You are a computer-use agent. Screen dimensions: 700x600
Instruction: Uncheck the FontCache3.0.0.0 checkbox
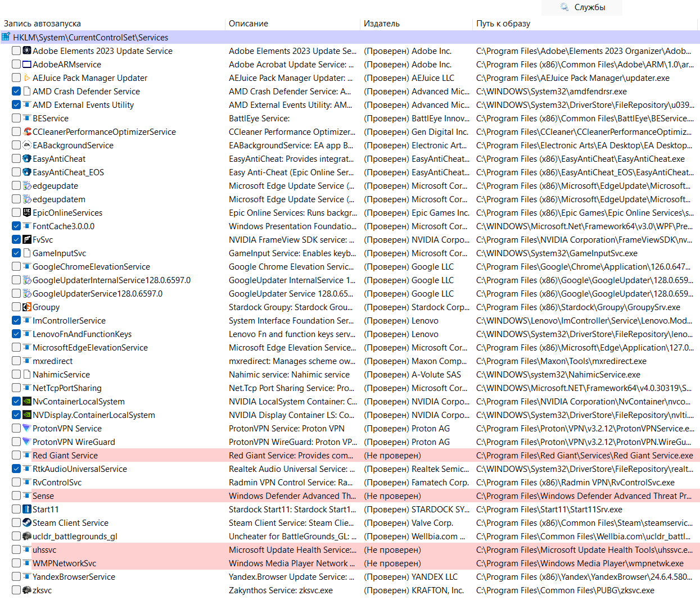(16, 226)
